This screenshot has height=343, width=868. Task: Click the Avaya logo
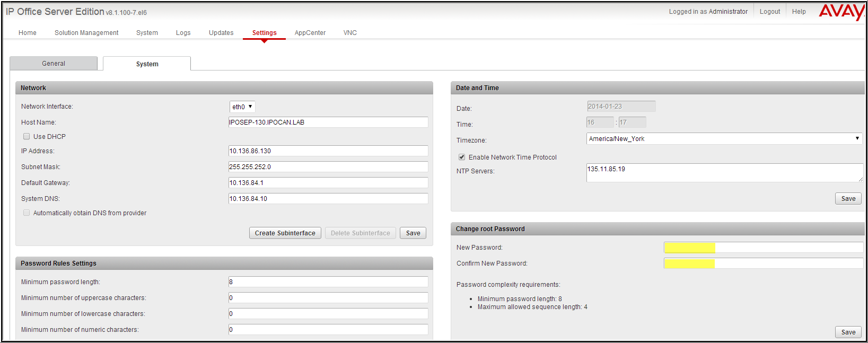(x=841, y=12)
